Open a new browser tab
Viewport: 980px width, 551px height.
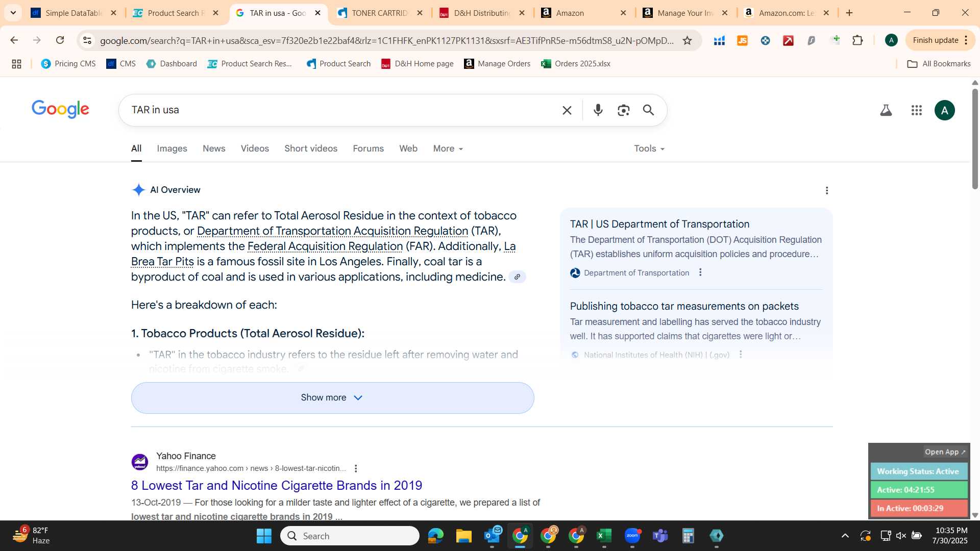pyautogui.click(x=849, y=13)
